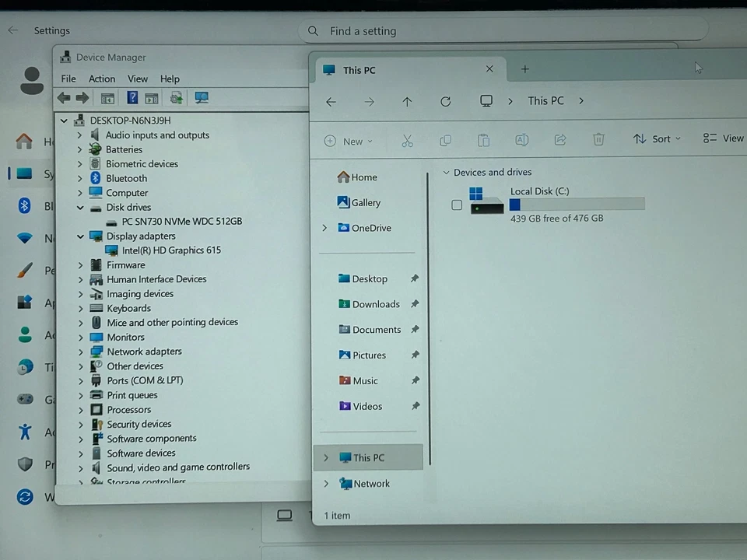Go up one folder level in File Explorer
This screenshot has width=747, height=560.
[x=407, y=102]
